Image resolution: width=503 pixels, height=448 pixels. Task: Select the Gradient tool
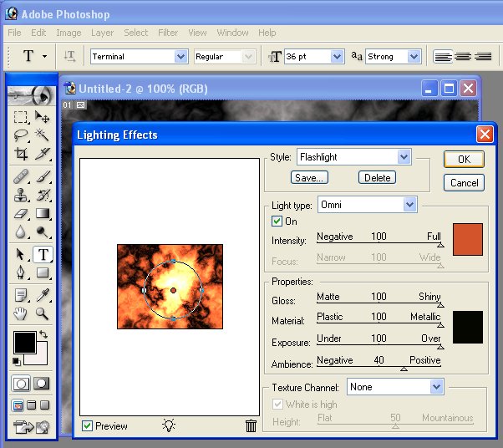tap(42, 214)
